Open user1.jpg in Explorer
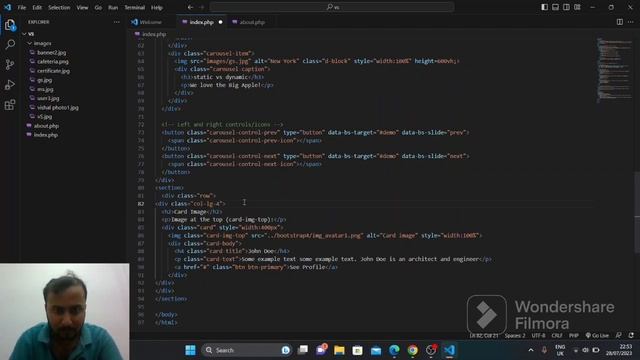Image resolution: width=640 pixels, height=360 pixels. 48,98
